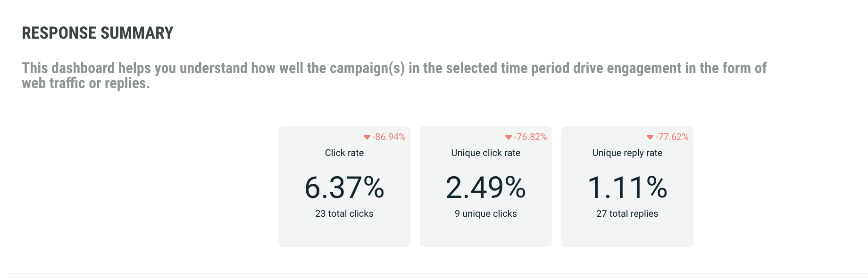Image resolution: width=868 pixels, height=278 pixels.
Task: Click the 1.11% metric value
Action: click(627, 187)
